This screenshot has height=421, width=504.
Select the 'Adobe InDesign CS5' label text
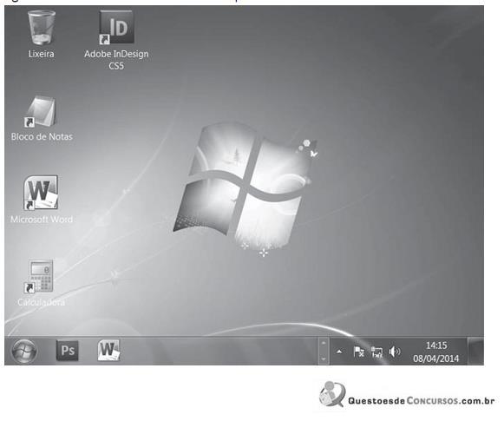pos(116,60)
